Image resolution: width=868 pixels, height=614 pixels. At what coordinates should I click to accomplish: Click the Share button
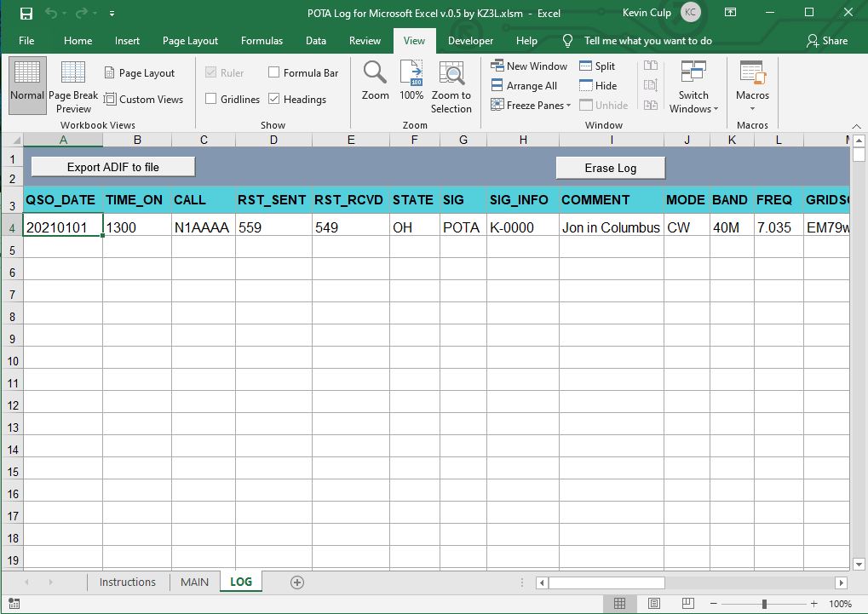tap(828, 40)
